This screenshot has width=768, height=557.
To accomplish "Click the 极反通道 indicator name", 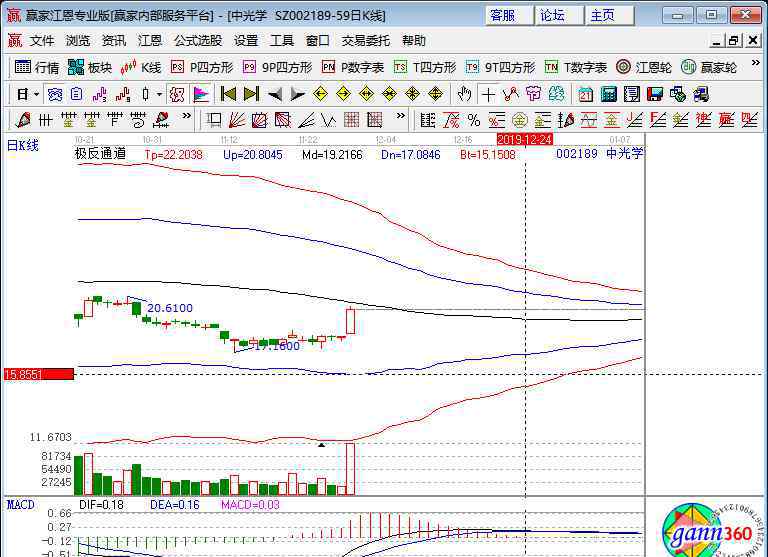I will pyautogui.click(x=100, y=154).
